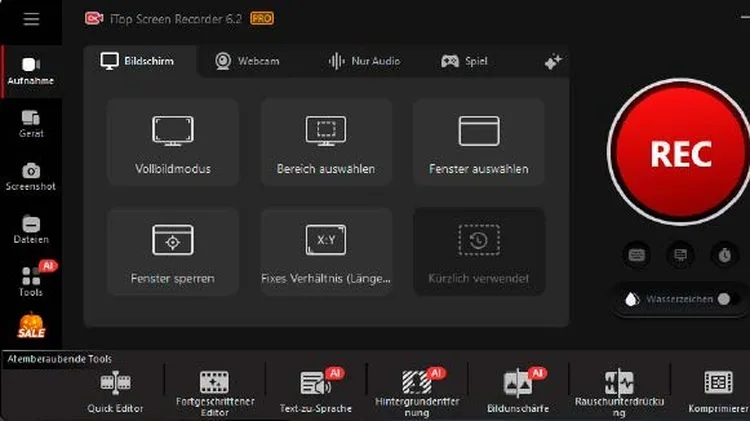Select Vollbildmodus recording mode
750x421 pixels.
[173, 143]
